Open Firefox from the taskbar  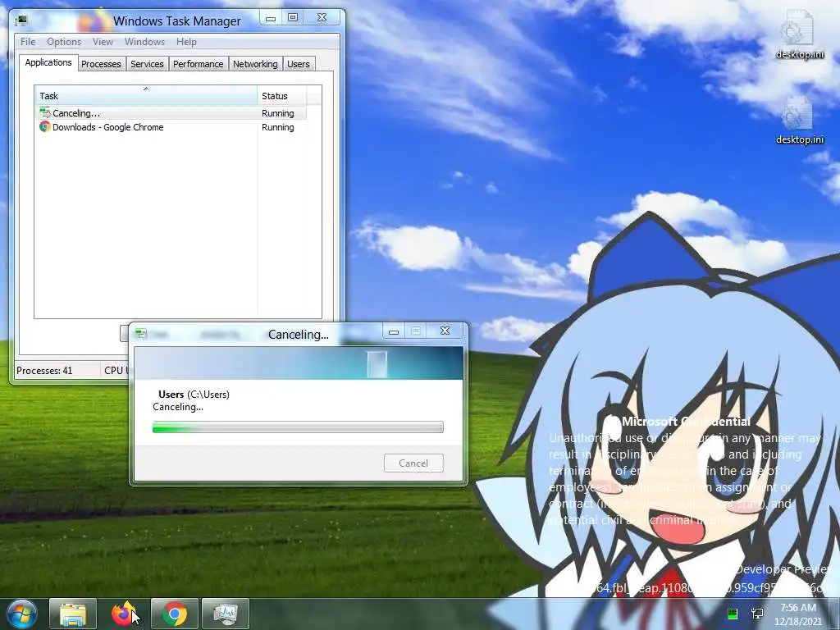[x=124, y=614]
